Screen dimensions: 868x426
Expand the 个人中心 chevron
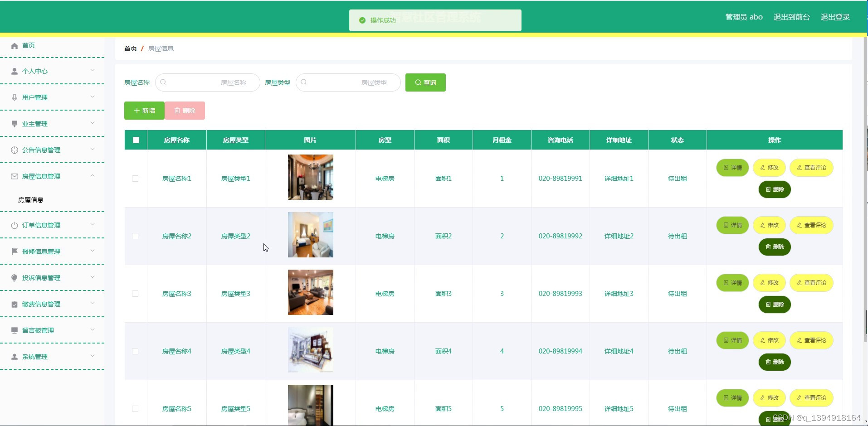pos(93,70)
